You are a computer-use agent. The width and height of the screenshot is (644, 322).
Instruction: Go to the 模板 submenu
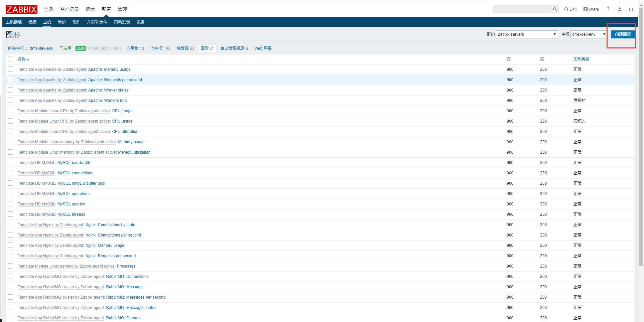click(32, 22)
